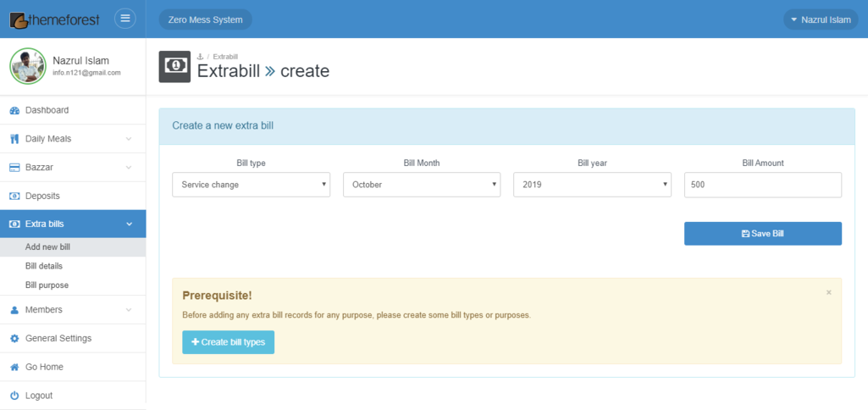This screenshot has height=410, width=868.
Task: Click the Logout power icon
Action: point(14,396)
